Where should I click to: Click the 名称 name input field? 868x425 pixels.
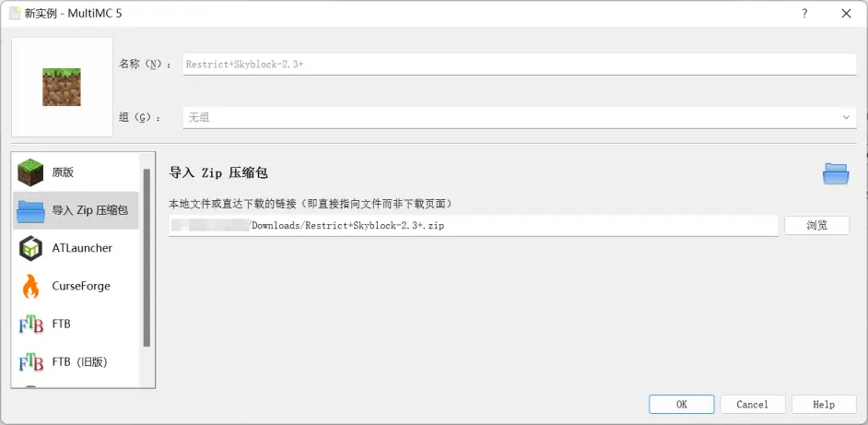(x=520, y=65)
